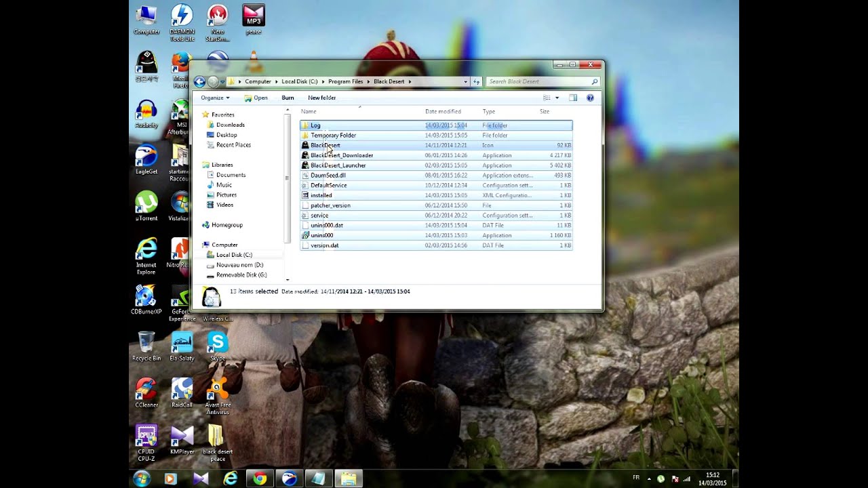
Task: Open the MP3 peace file icon
Action: coord(254,19)
